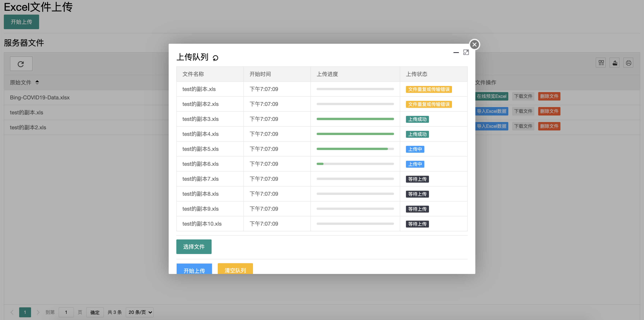The width and height of the screenshot is (644, 320).
Task: Click the 上传状态 column header
Action: pyautogui.click(x=416, y=74)
